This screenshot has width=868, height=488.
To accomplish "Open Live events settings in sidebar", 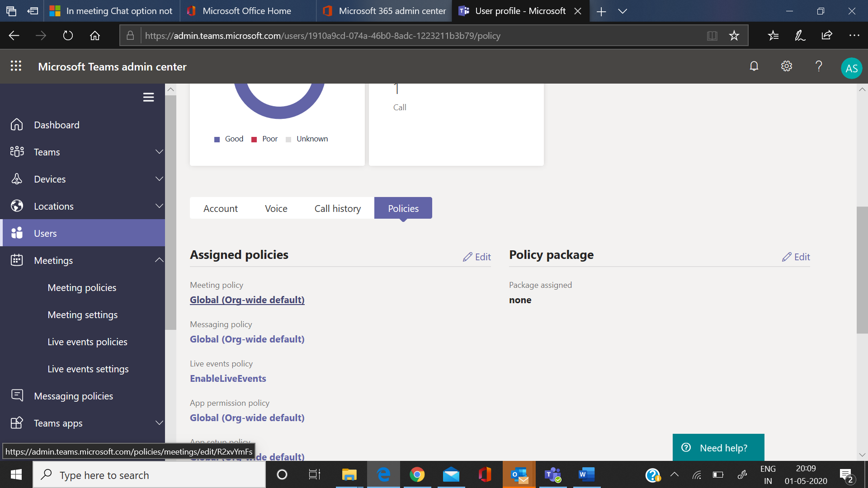I will click(x=88, y=369).
